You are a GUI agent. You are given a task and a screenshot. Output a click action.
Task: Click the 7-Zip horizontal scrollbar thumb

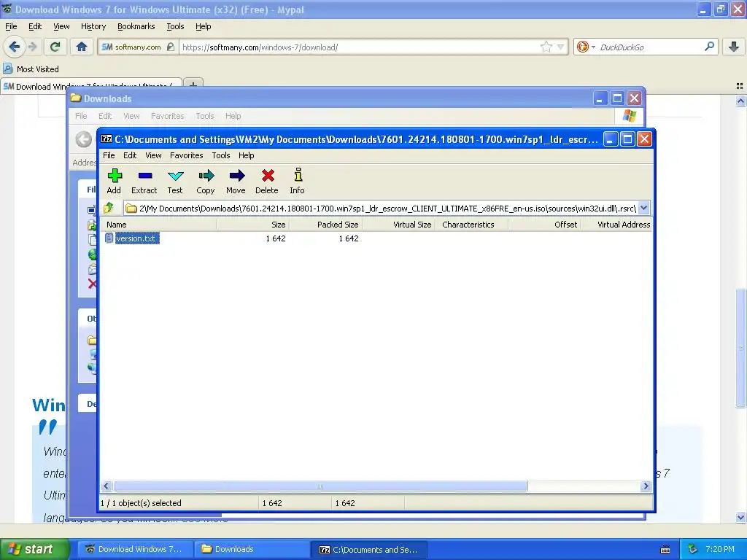coord(320,486)
